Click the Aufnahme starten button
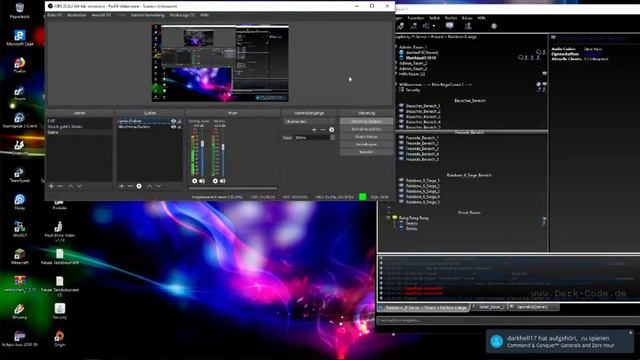 (x=366, y=129)
